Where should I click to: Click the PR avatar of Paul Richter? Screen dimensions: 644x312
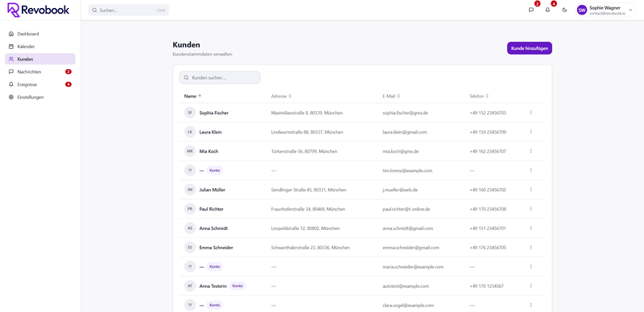click(190, 209)
